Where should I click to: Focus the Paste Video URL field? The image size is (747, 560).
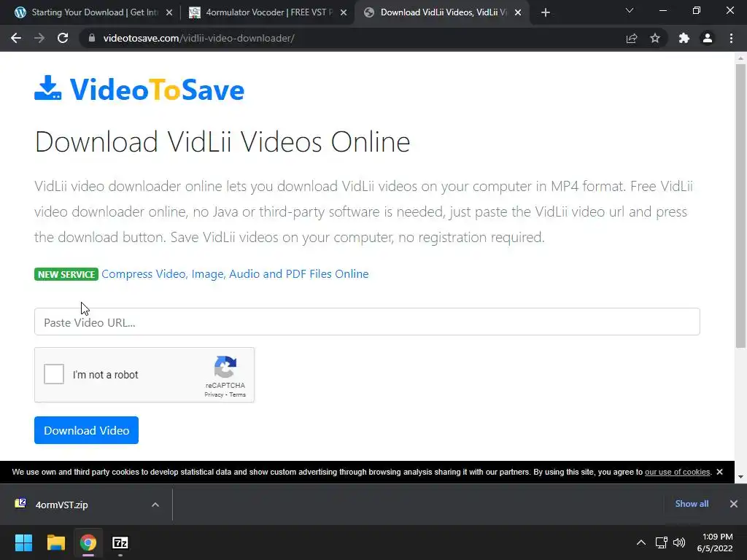(367, 322)
